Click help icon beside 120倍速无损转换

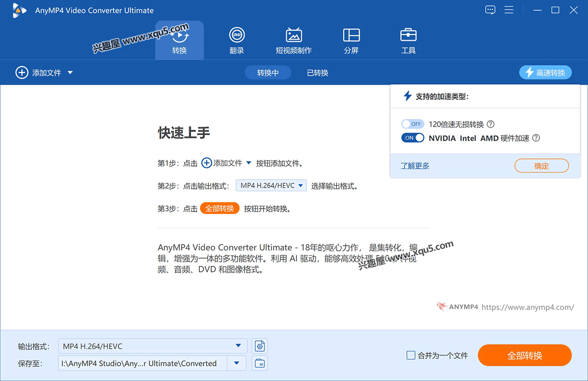(490, 124)
